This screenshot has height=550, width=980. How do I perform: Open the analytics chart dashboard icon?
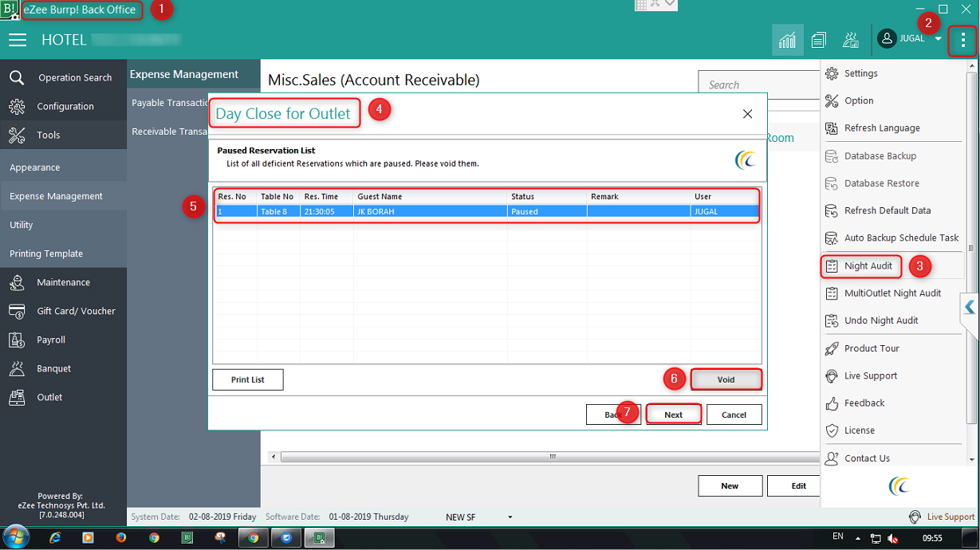[788, 40]
